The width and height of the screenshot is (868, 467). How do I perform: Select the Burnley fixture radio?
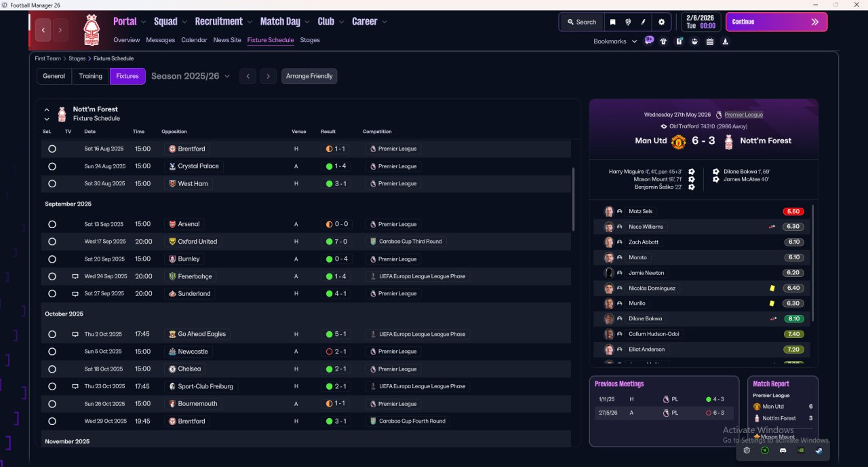(x=52, y=259)
